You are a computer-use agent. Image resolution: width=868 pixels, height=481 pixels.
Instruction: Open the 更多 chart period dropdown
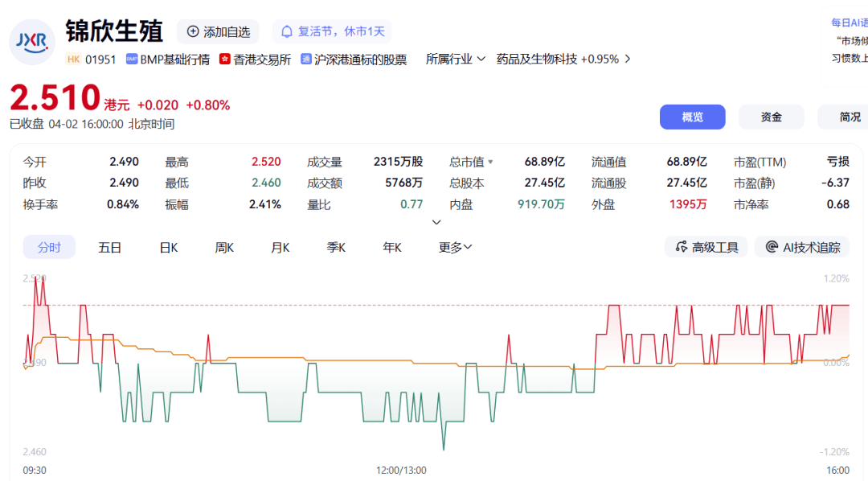point(456,247)
